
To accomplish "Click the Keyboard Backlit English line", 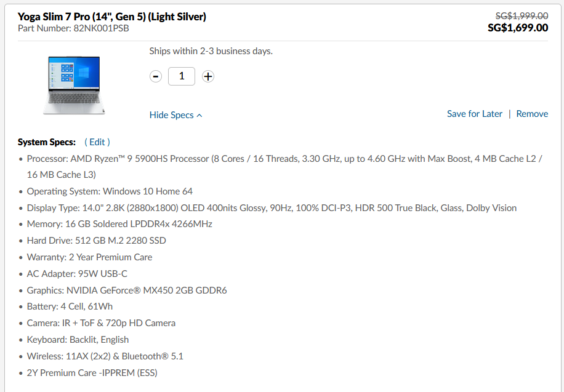I will [x=78, y=340].
